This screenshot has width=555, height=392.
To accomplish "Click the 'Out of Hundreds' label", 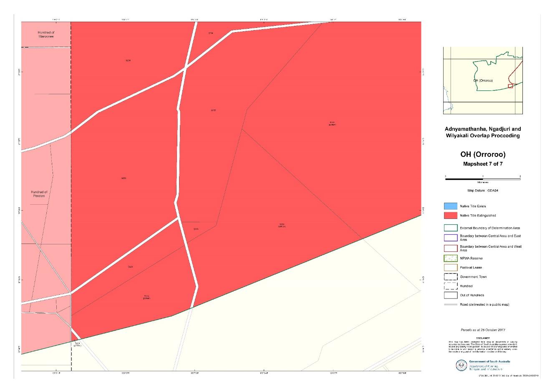I will pos(472,295).
